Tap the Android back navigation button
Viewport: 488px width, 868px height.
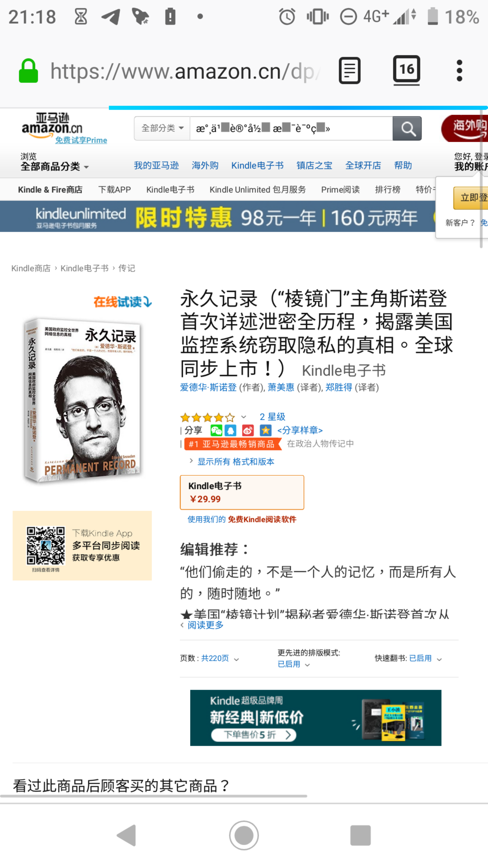pyautogui.click(x=127, y=836)
